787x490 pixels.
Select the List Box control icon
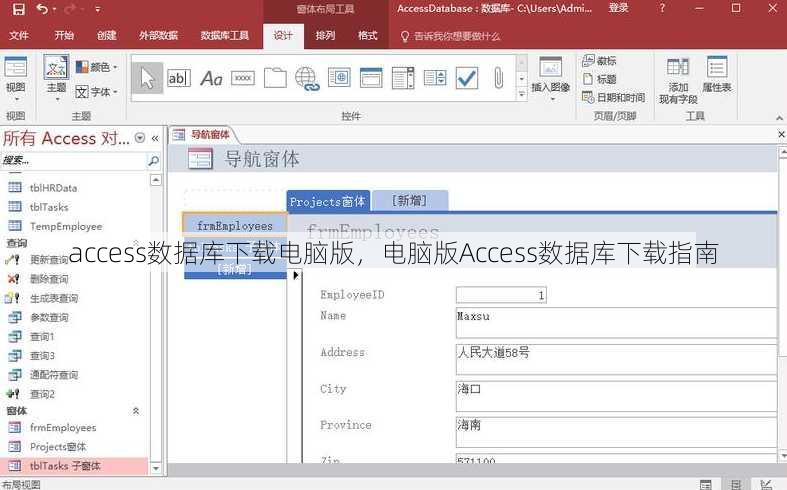point(403,78)
